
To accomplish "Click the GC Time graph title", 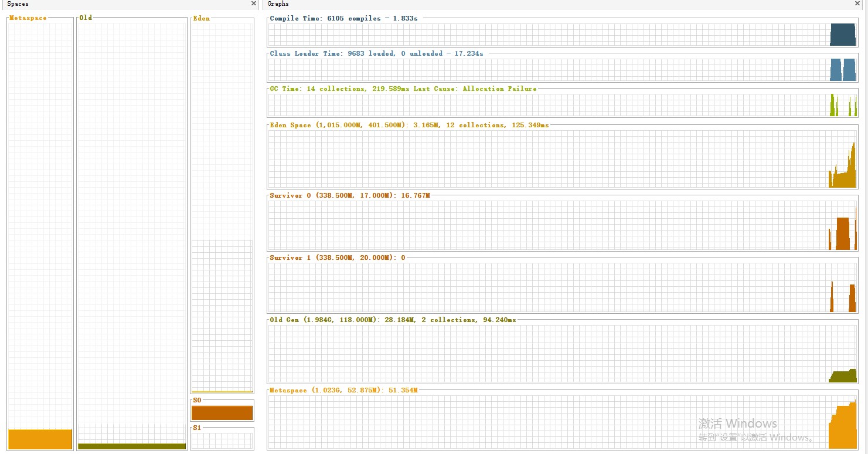I will pos(403,89).
